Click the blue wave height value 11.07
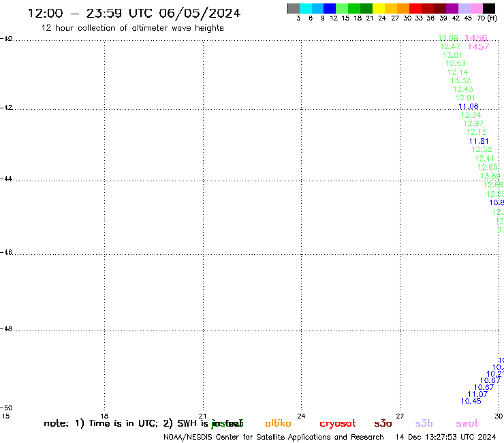The width and height of the screenshot is (504, 443). click(x=477, y=394)
